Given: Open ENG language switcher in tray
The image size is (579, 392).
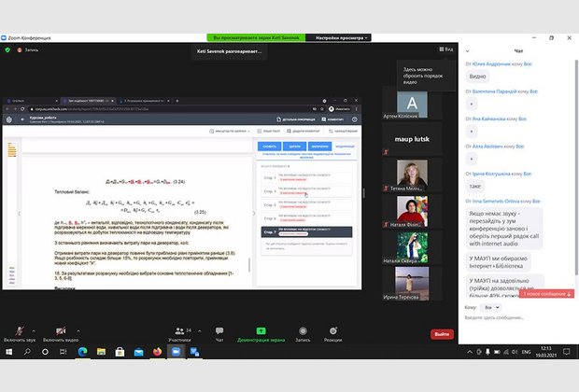Looking at the screenshot, I should point(526,352).
